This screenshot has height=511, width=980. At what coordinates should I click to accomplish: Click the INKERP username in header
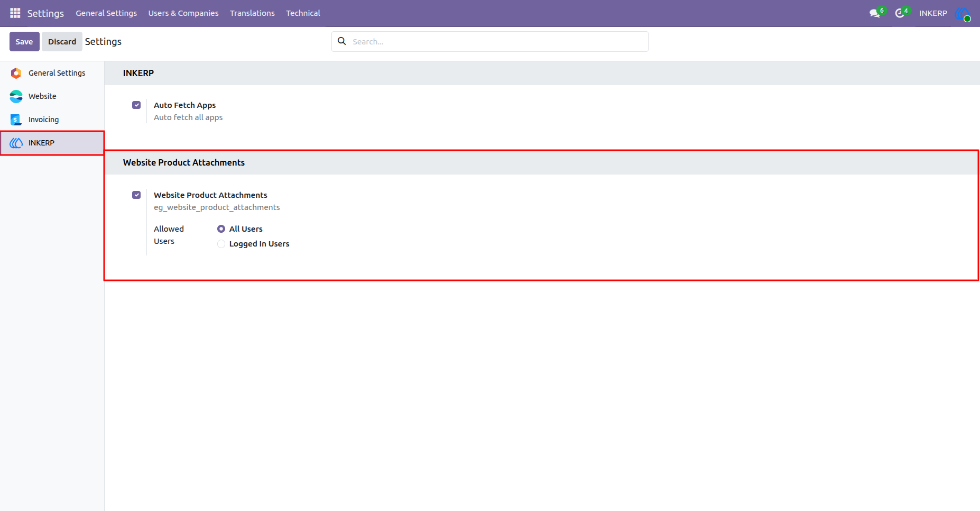click(x=933, y=13)
